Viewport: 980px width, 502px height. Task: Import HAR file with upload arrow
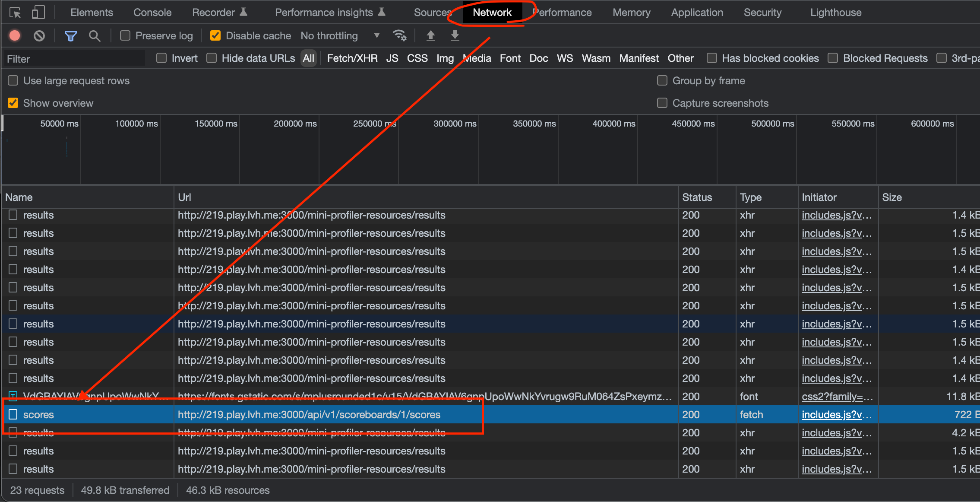point(430,35)
